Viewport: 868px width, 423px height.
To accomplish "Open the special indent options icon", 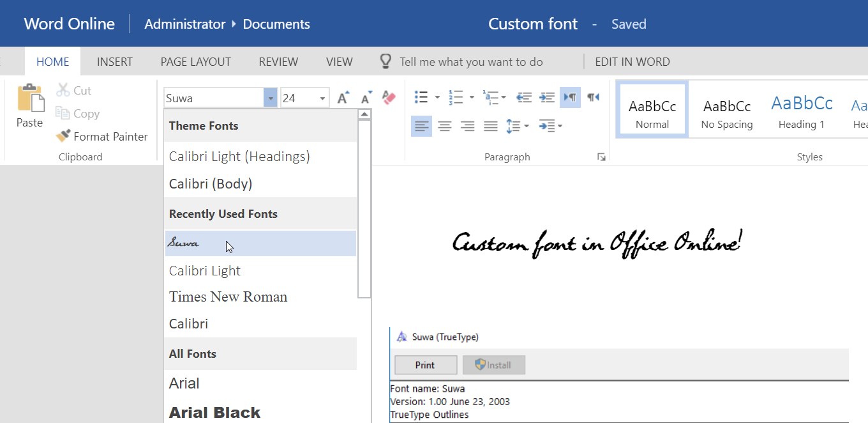I will click(546, 126).
